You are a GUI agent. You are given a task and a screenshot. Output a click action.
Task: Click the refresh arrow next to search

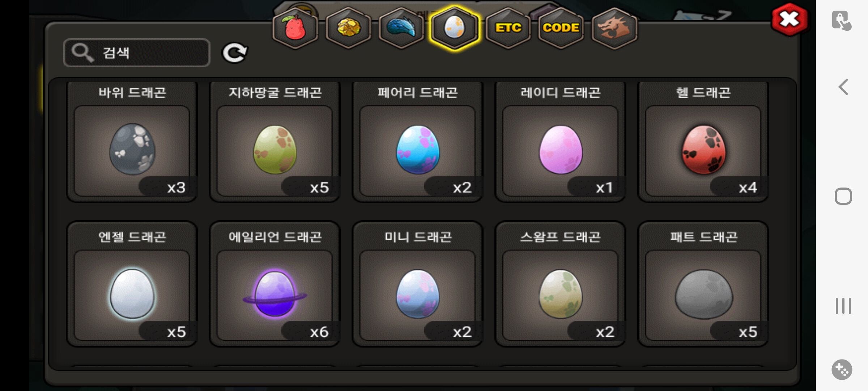(234, 53)
